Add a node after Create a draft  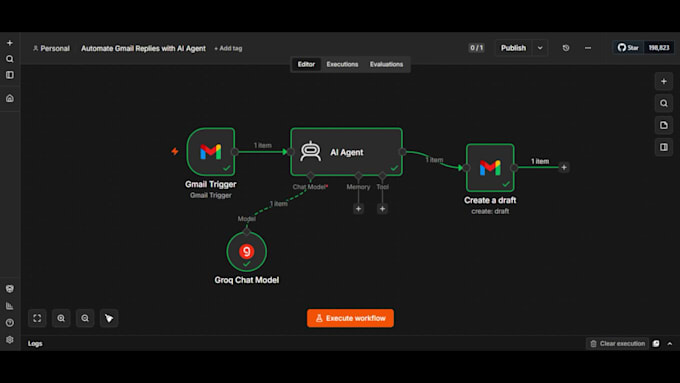564,167
